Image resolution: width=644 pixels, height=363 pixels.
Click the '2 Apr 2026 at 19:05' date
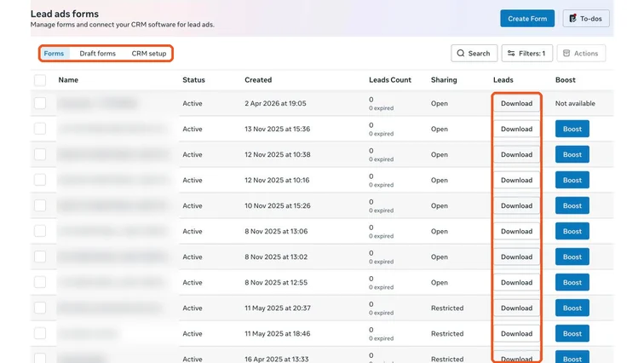coord(275,103)
